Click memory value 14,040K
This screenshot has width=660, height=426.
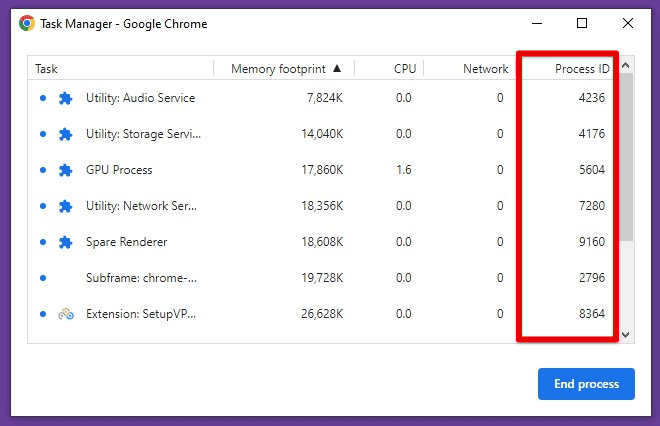(322, 134)
